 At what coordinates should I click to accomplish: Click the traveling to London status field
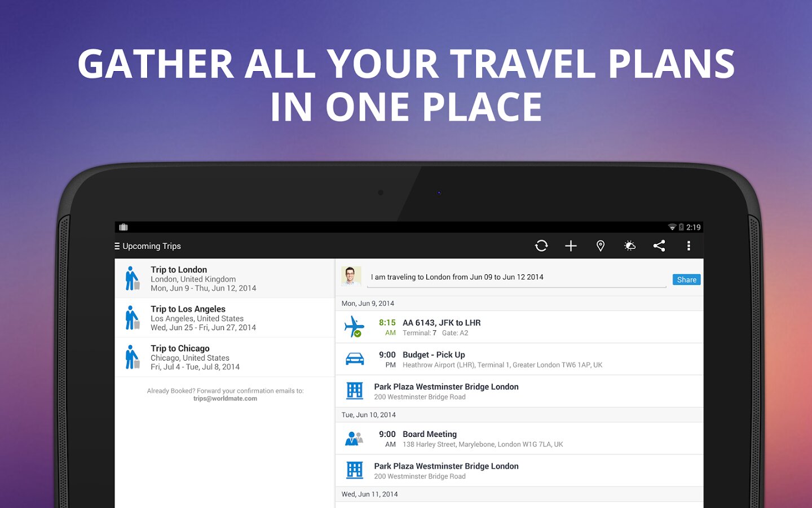pos(516,277)
